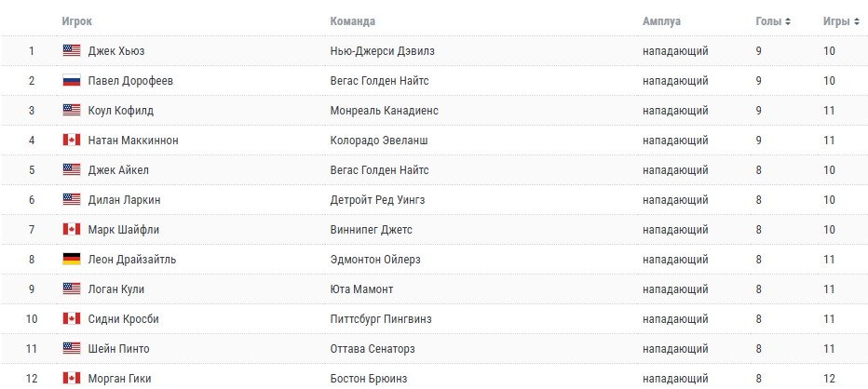Open Питтсбург Пингвинз team page
Screen dimensions: 868x389
point(380,318)
